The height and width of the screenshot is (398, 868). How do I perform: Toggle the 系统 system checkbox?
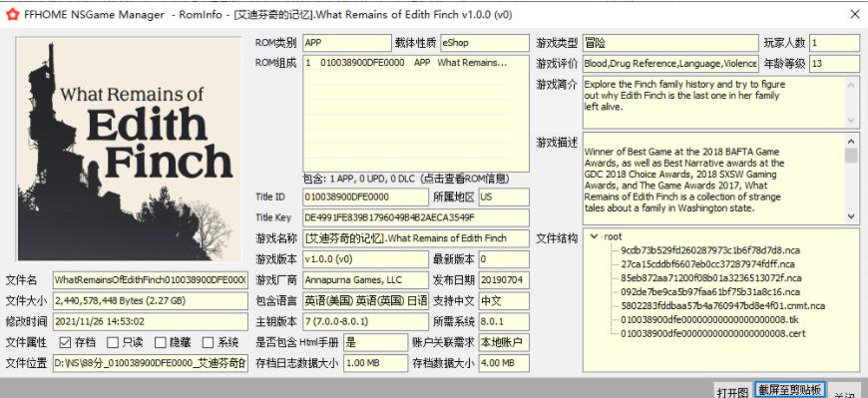click(x=209, y=343)
